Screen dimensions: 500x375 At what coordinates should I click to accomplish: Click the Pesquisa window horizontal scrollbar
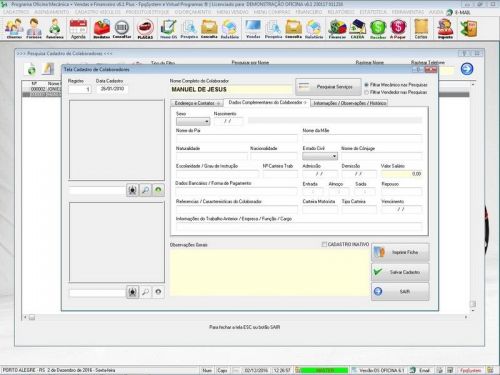tap(245, 317)
